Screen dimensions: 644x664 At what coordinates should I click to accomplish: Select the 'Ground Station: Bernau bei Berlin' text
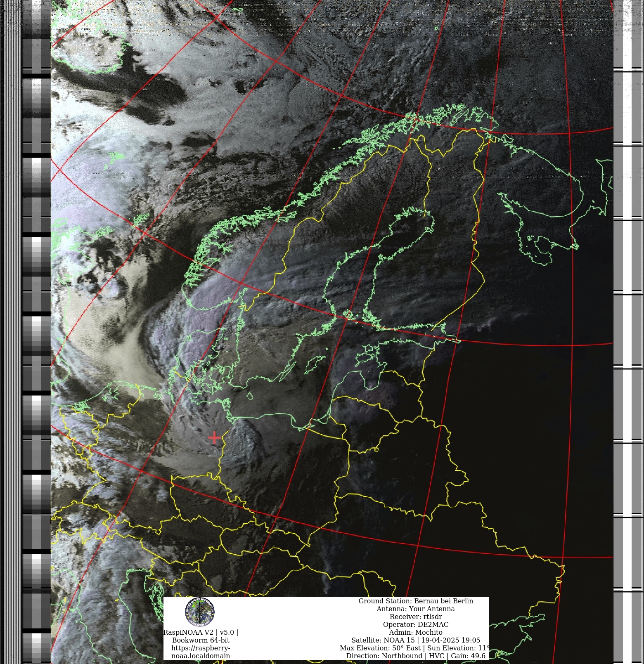(x=416, y=601)
